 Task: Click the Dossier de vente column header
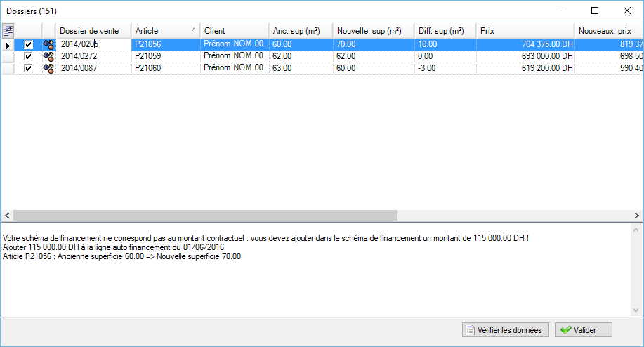[93, 31]
